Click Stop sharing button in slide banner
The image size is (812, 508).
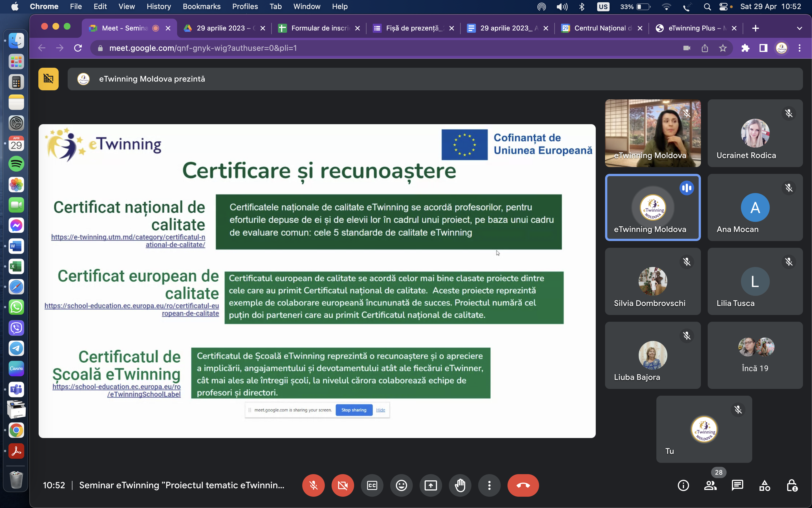(354, 410)
